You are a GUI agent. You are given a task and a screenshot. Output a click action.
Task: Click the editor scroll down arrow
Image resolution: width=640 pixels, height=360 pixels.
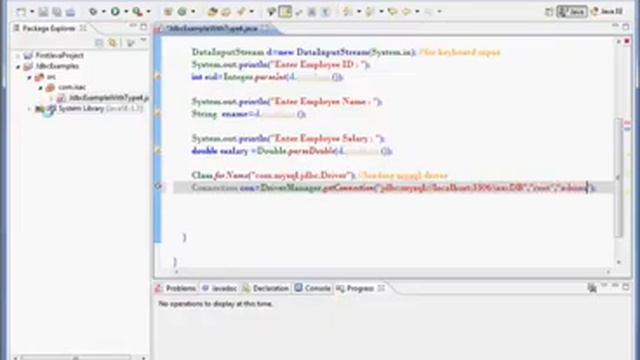(619, 262)
